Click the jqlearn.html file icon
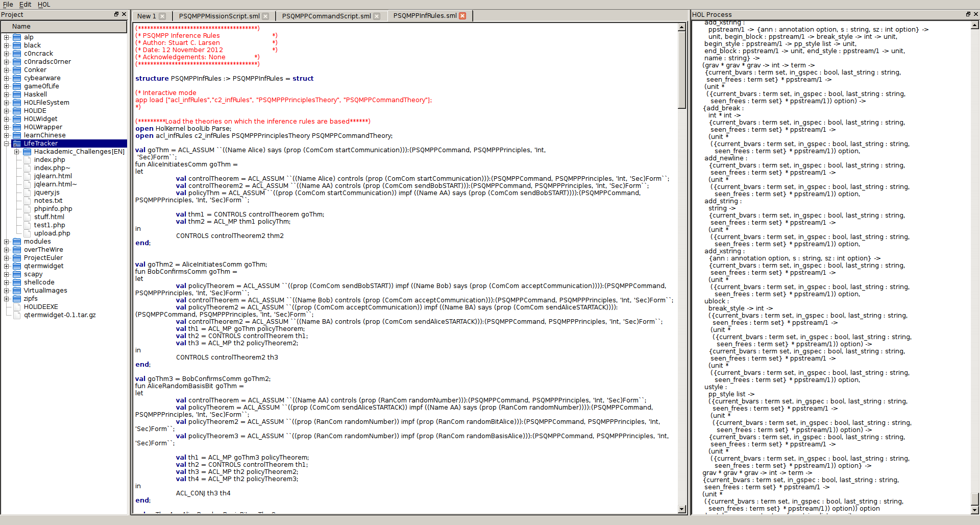 28,176
